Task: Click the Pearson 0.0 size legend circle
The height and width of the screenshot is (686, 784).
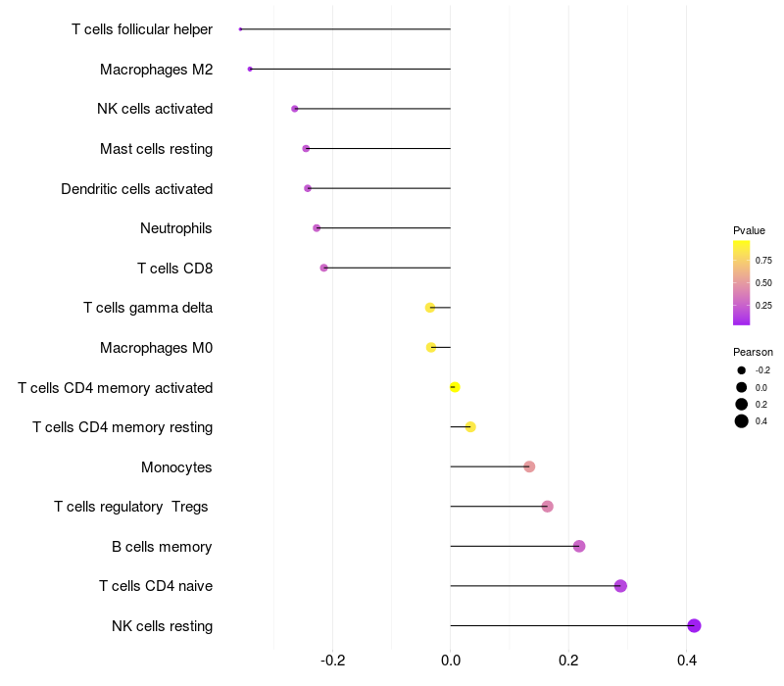Action: point(741,387)
